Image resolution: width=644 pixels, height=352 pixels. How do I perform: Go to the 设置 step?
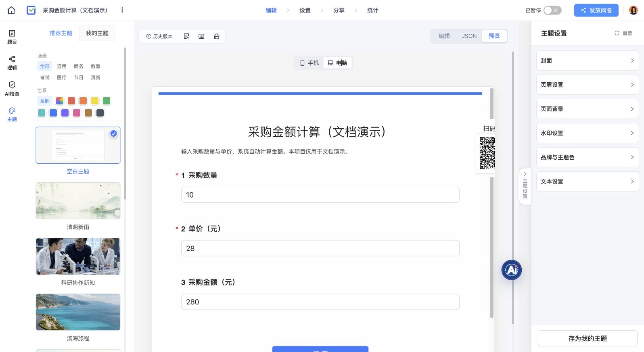[305, 10]
